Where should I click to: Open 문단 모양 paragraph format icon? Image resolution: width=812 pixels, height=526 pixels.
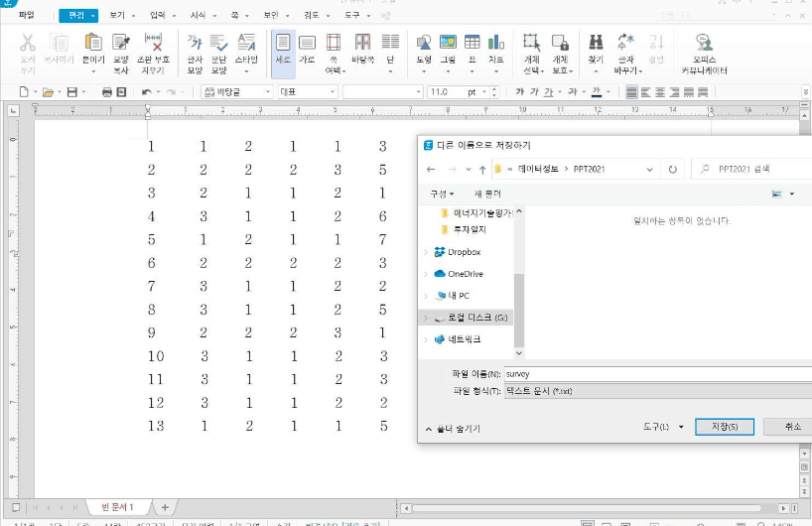coord(219,51)
